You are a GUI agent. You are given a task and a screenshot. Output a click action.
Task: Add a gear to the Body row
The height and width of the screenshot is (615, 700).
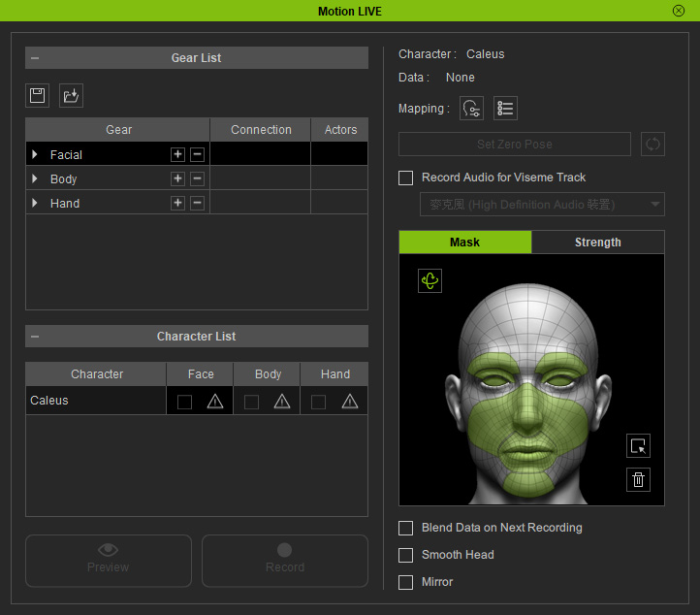pos(177,178)
